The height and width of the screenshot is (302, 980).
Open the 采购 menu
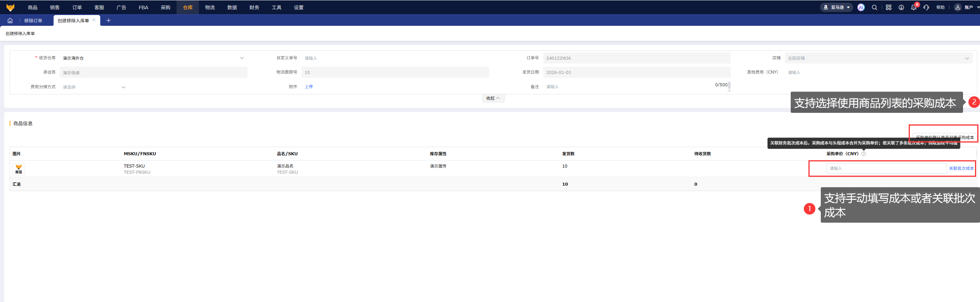(x=165, y=7)
